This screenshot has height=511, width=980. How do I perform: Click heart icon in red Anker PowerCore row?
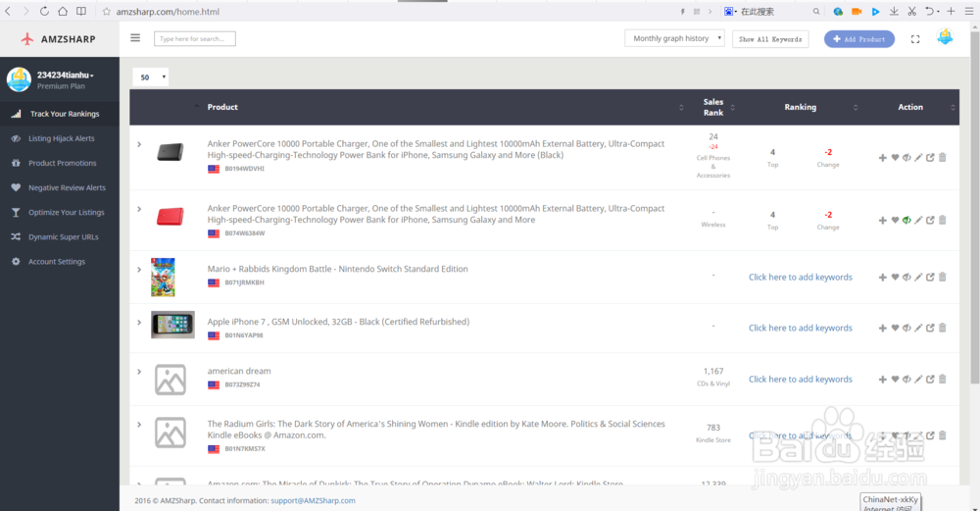pos(895,220)
